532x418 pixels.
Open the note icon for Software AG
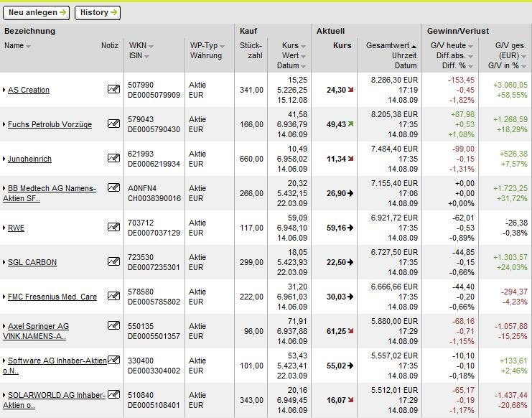click(x=113, y=360)
